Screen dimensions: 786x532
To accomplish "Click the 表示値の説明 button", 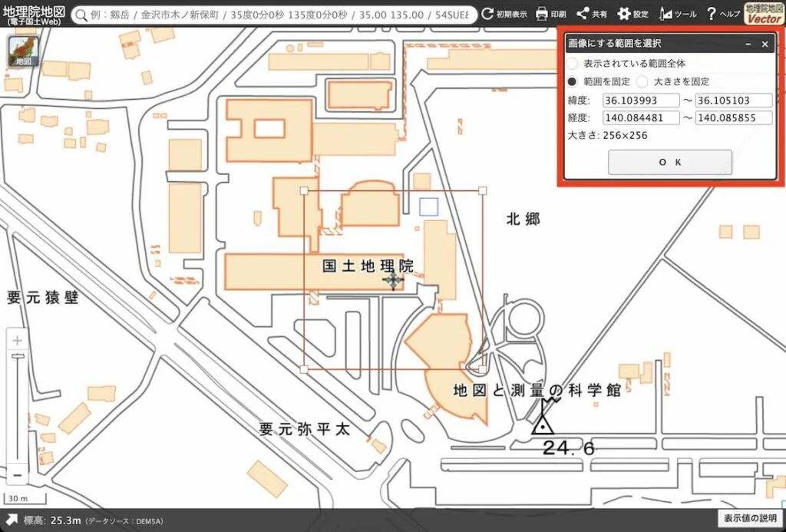I will [x=750, y=519].
